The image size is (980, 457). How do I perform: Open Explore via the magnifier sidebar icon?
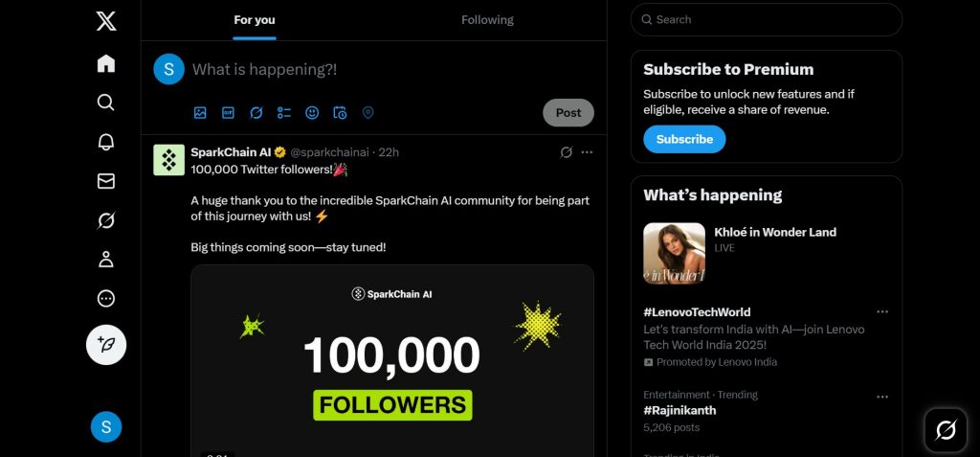click(106, 103)
